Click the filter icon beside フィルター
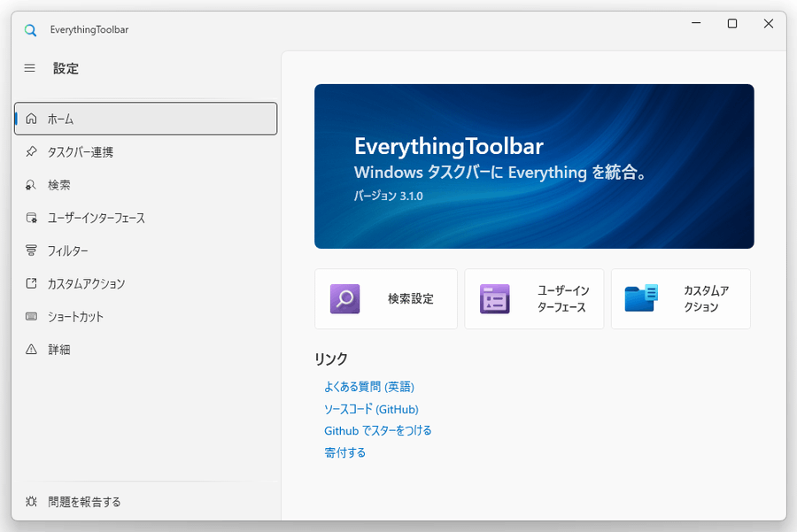Screen dimensions: 797x532 pyautogui.click(x=31, y=251)
